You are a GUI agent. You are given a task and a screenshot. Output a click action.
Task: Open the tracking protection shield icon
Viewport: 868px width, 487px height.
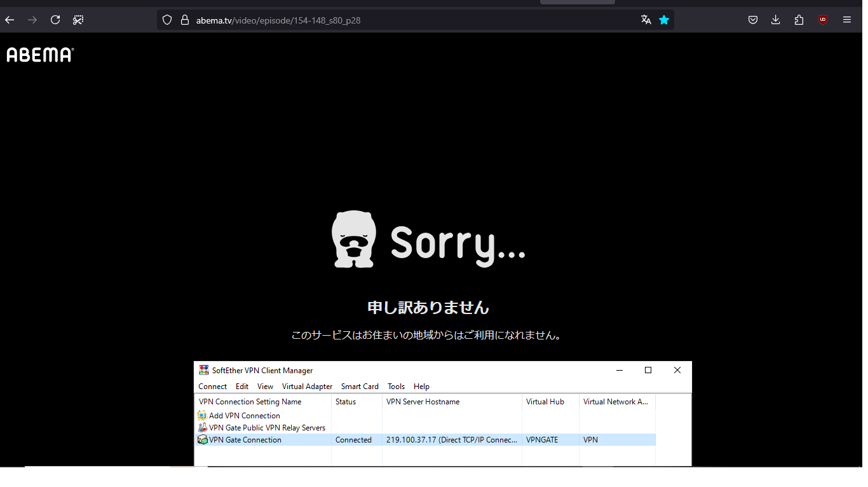[x=167, y=20]
